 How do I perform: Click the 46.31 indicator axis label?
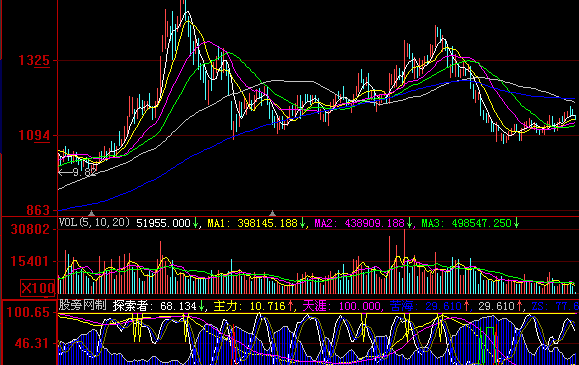(x=32, y=344)
